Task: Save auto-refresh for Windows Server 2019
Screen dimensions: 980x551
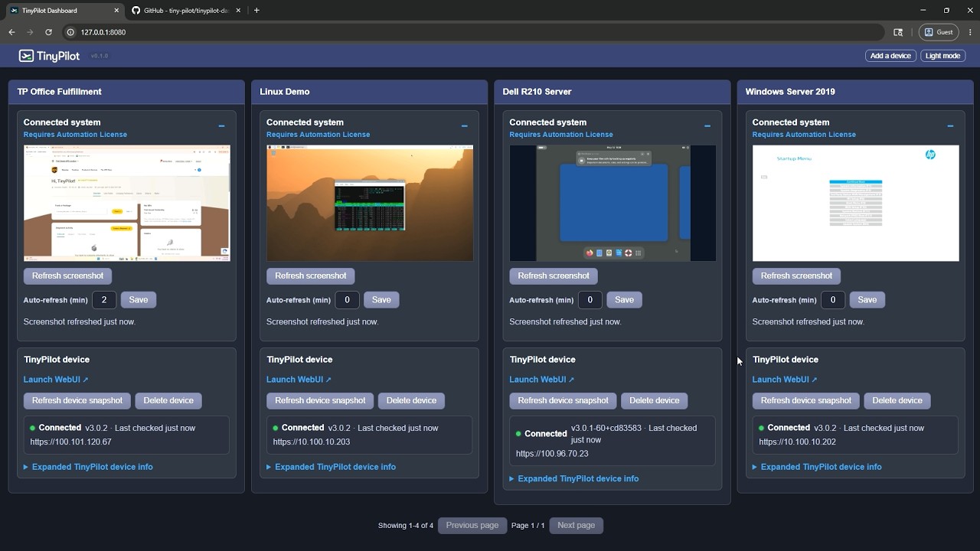Action: [x=867, y=300]
